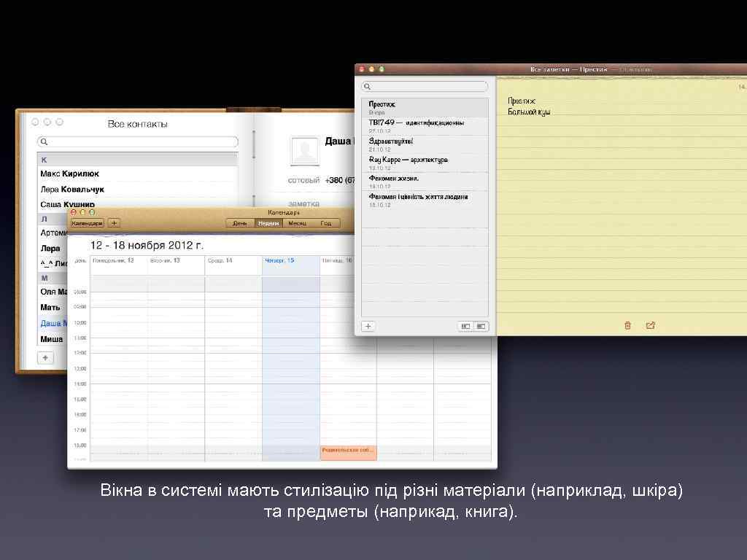Screen dimensions: 747x560
Task: Switch Notes to list-shown view icon
Action: (481, 326)
